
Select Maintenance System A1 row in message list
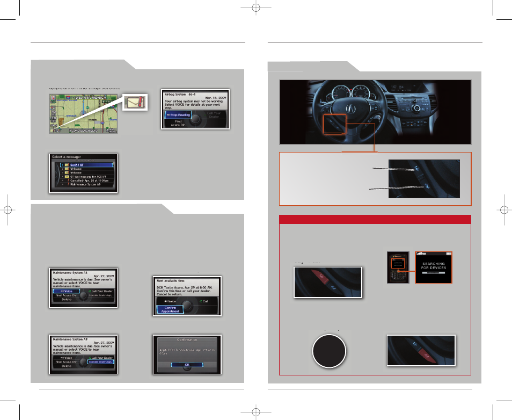[87, 184]
